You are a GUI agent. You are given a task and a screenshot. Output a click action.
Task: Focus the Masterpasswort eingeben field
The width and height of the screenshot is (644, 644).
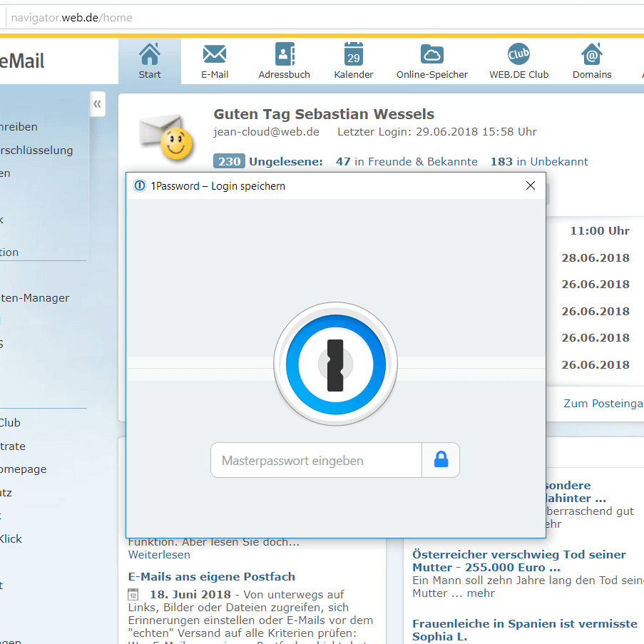316,460
